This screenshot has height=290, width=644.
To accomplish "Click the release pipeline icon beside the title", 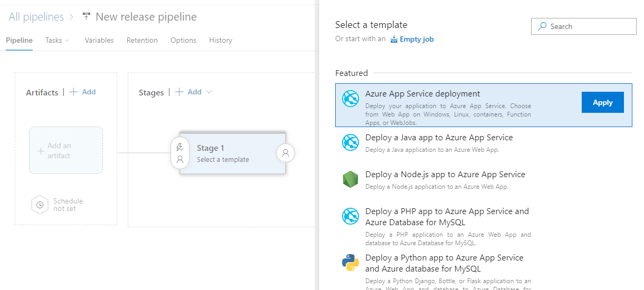I will click(87, 17).
